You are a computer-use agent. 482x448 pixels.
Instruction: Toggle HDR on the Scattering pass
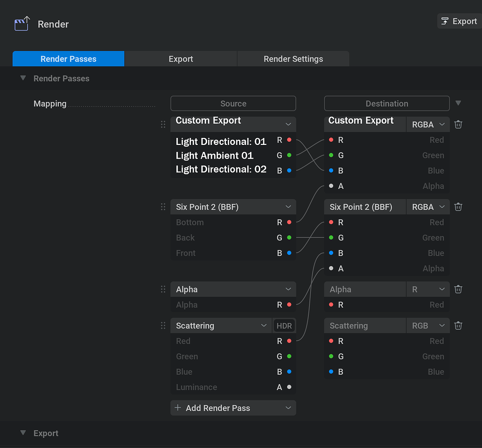(284, 325)
